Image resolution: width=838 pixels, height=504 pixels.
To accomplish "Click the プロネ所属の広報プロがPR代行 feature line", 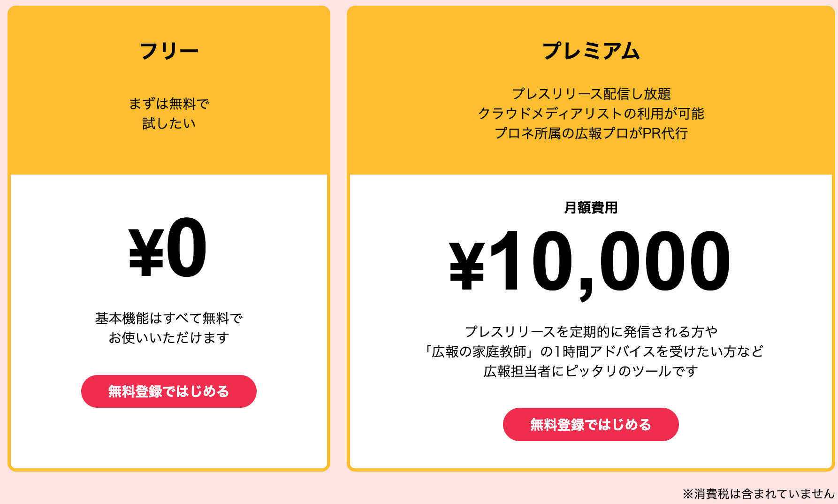I will 591,133.
